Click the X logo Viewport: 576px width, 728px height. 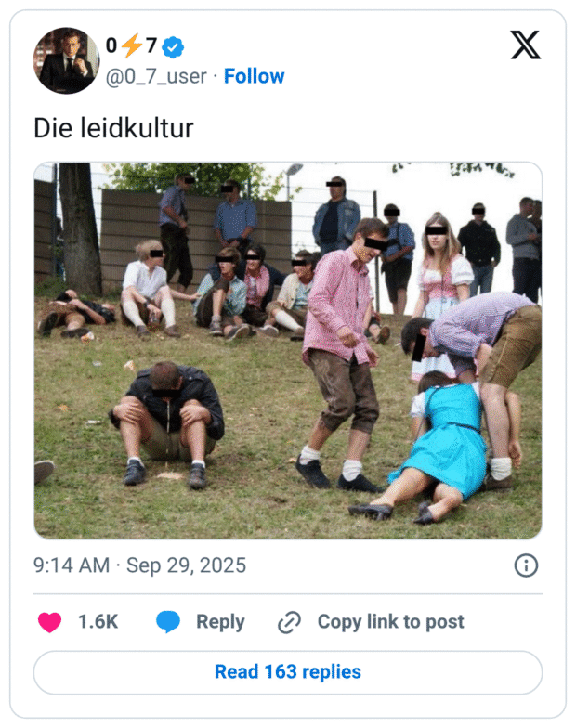525,44
